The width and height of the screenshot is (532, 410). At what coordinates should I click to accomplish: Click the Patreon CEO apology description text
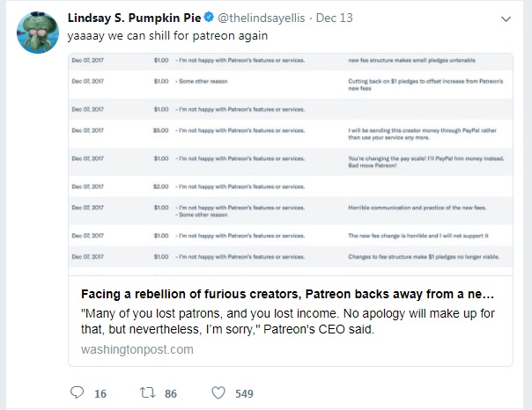point(288,321)
